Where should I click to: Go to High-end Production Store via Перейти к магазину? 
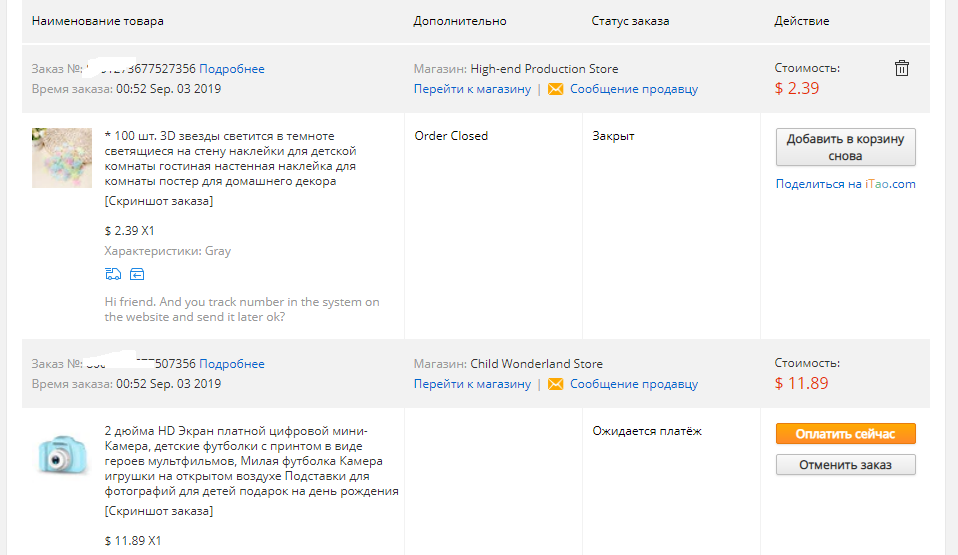[x=472, y=89]
